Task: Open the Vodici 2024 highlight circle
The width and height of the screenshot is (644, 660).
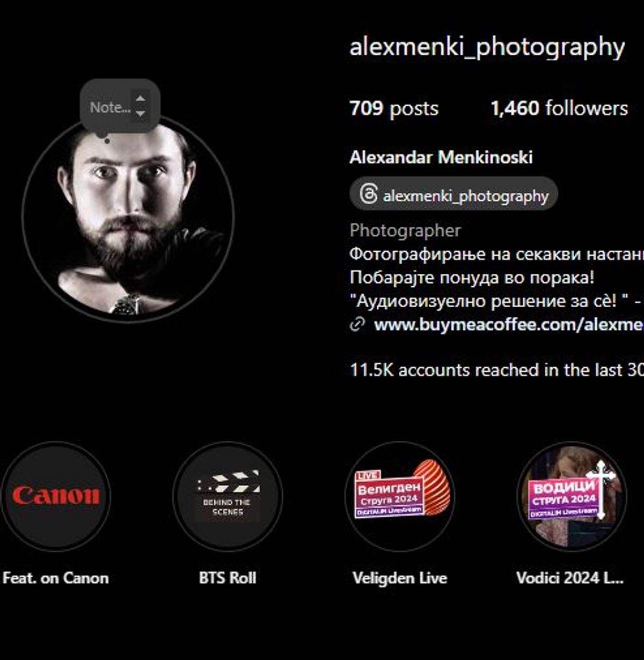Action: 572,496
